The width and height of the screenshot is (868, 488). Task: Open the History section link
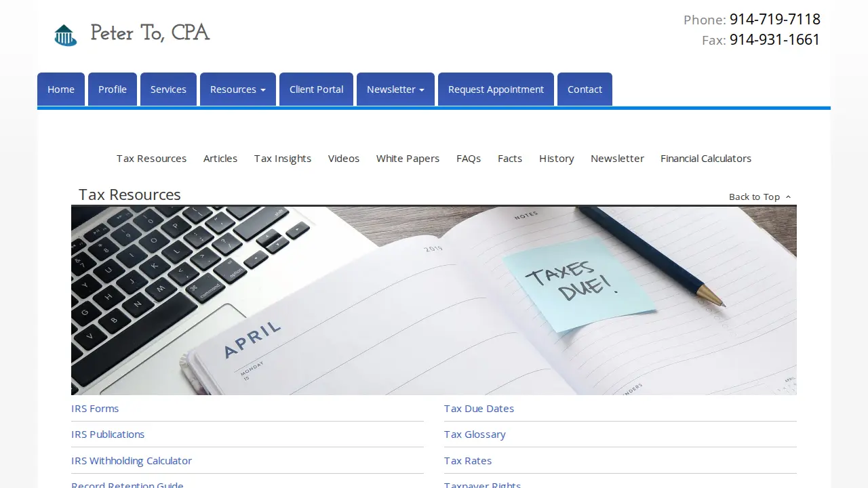(x=557, y=159)
